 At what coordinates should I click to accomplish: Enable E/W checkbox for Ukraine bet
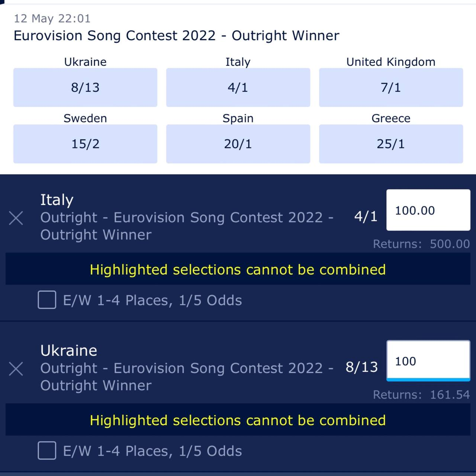47,451
